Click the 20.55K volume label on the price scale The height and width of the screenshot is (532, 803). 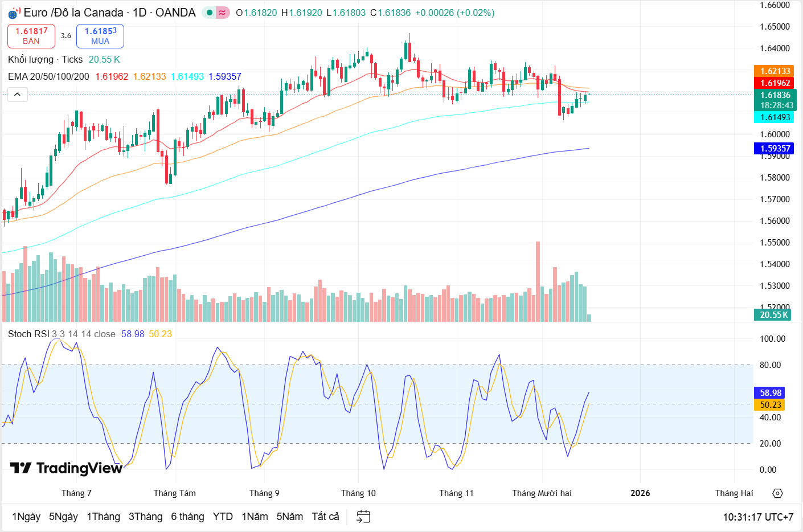point(773,315)
